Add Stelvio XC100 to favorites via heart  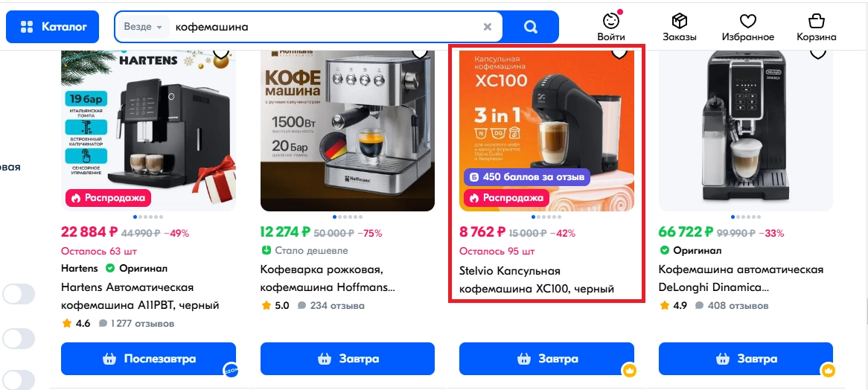pyautogui.click(x=619, y=54)
